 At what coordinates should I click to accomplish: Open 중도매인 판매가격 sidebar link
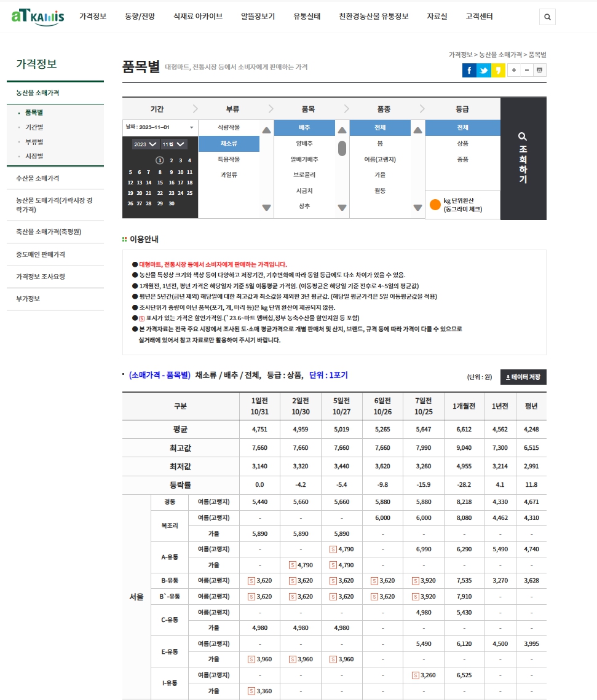[x=41, y=254]
